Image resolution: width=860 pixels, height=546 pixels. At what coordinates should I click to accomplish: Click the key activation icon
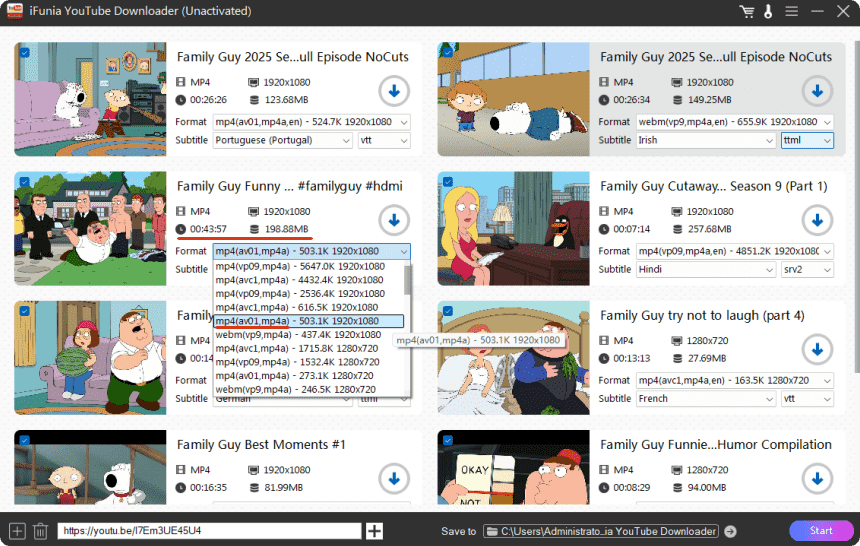768,11
